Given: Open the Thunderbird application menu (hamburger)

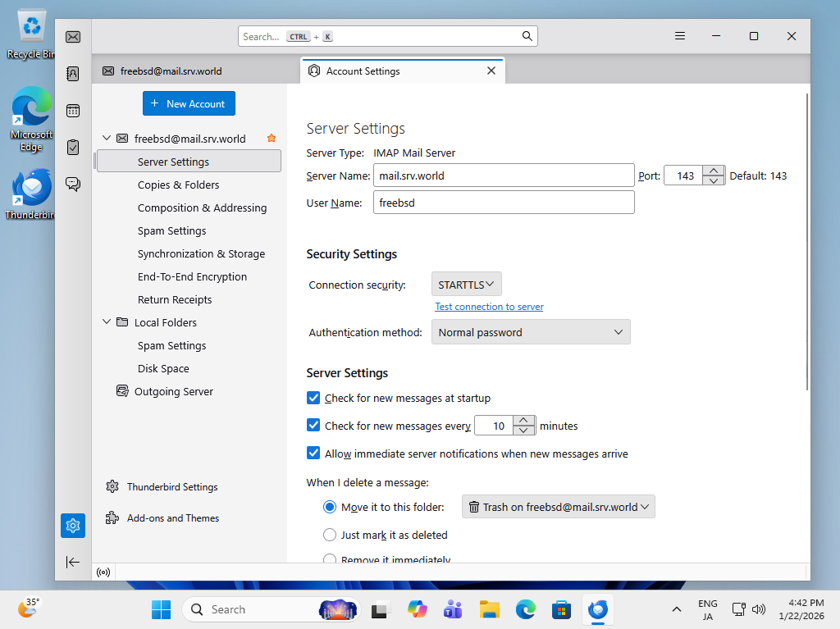Looking at the screenshot, I should click(x=680, y=36).
